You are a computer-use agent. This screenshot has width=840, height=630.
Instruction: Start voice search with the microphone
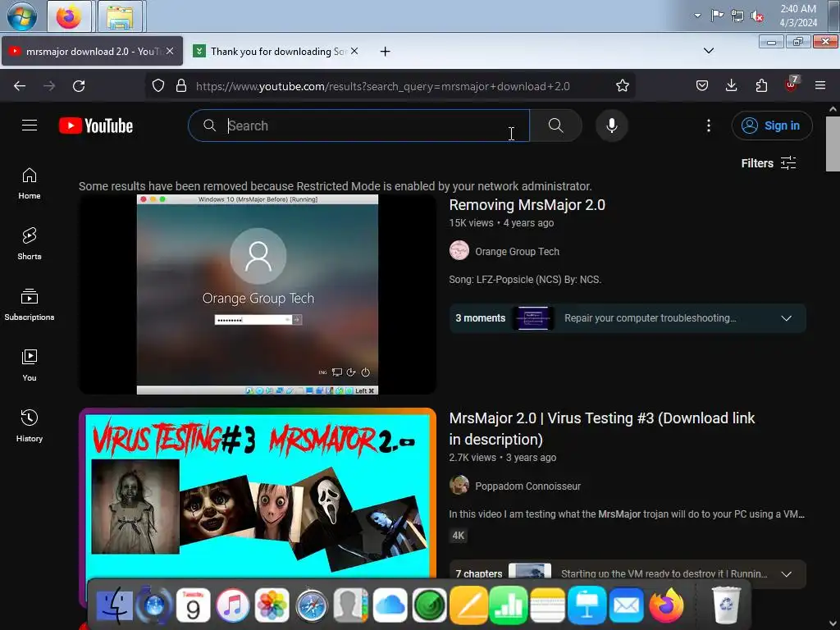point(611,126)
